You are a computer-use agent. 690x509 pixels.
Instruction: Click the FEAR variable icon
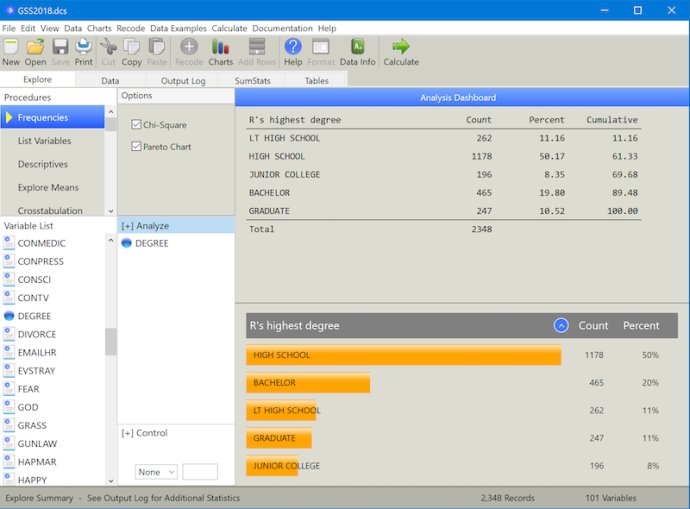[x=9, y=389]
